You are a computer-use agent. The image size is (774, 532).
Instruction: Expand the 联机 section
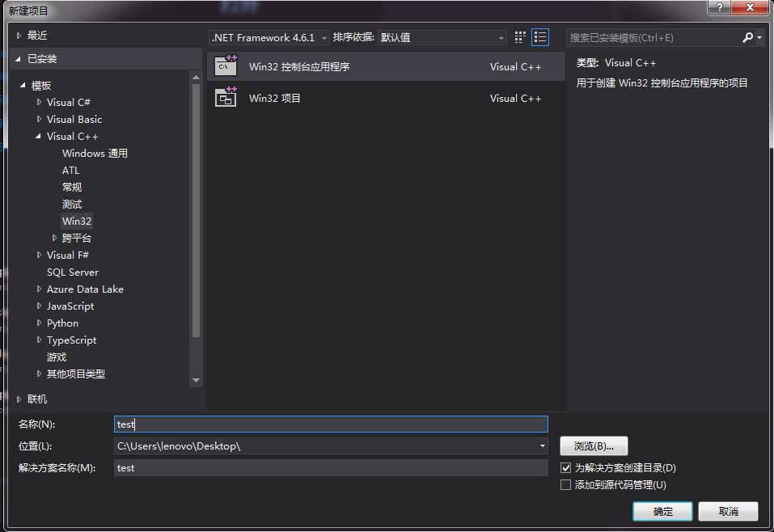19,399
